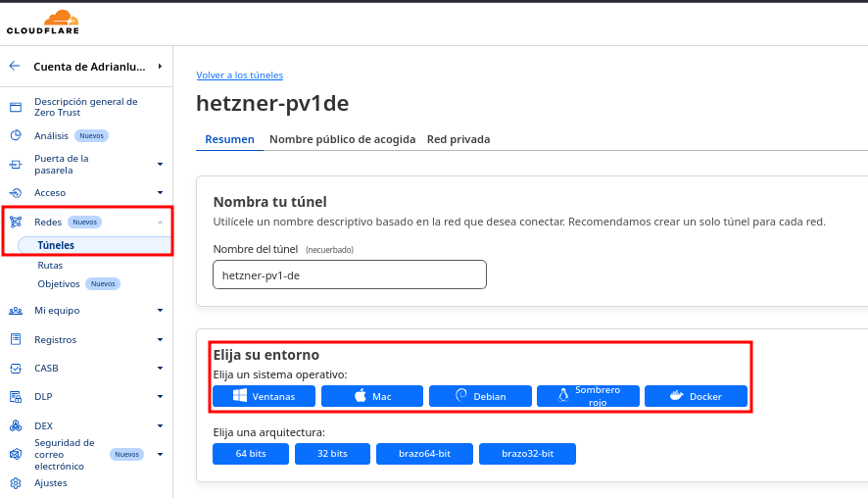Select the brazo64-bit architecture
Image resolution: width=868 pixels, height=498 pixels.
(424, 454)
